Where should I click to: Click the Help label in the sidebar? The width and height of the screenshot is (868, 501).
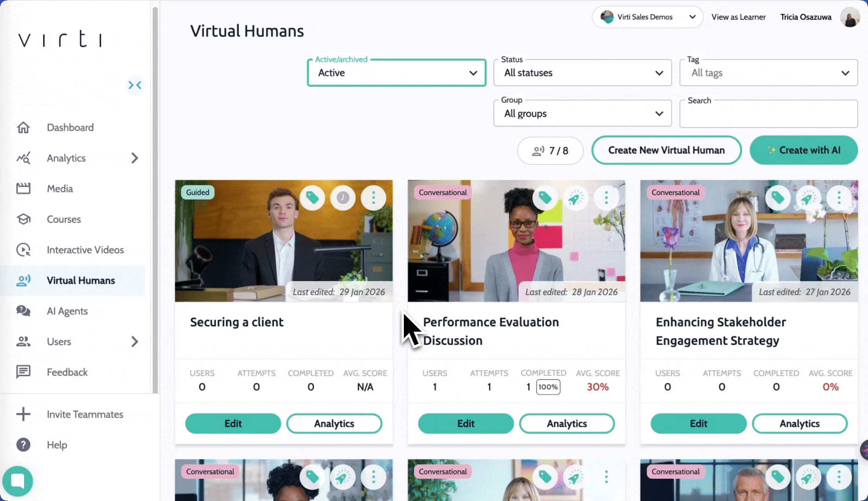pos(57,445)
